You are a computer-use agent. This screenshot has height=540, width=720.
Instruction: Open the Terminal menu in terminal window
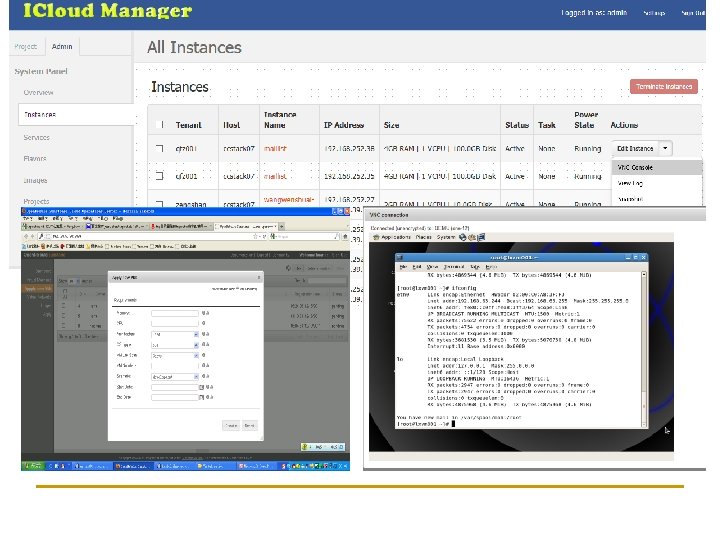pyautogui.click(x=454, y=266)
